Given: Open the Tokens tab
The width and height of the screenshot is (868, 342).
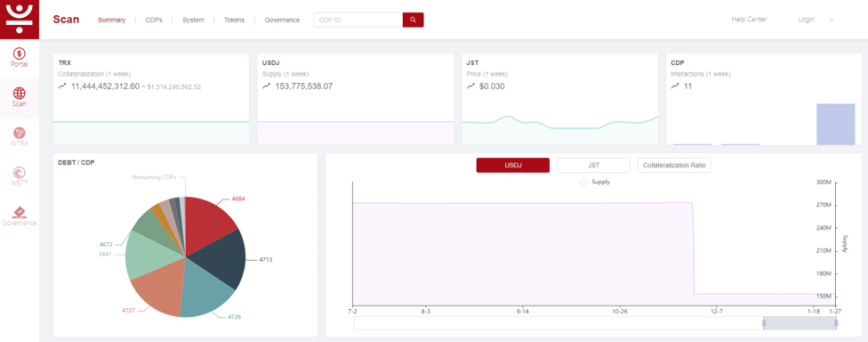Looking at the screenshot, I should point(234,20).
